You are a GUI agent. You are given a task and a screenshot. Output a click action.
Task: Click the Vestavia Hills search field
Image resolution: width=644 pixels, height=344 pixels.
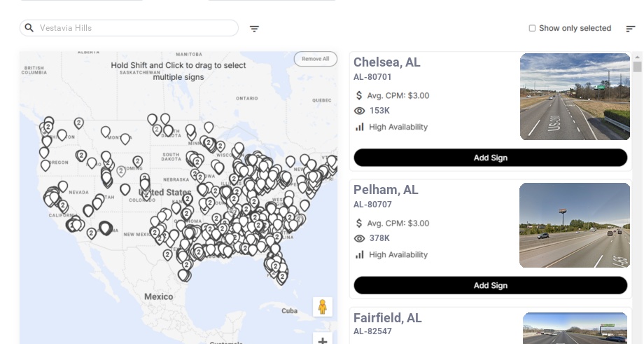point(133,28)
